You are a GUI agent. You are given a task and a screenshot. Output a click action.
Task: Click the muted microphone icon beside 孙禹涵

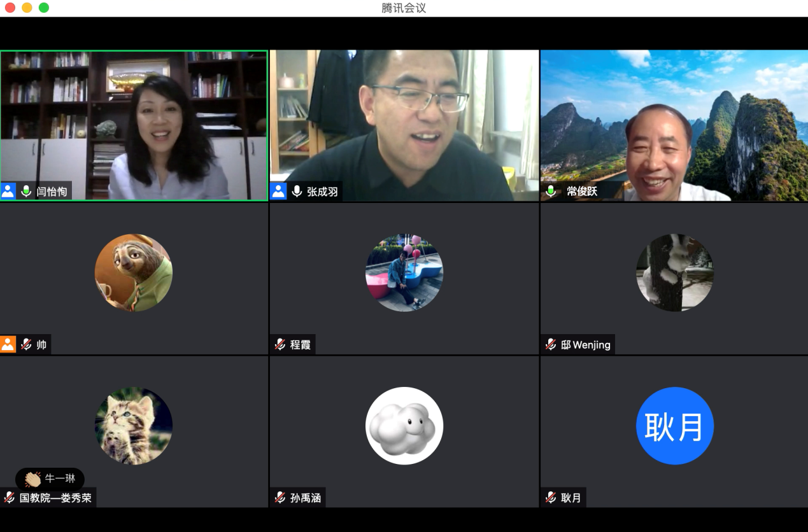(x=280, y=498)
